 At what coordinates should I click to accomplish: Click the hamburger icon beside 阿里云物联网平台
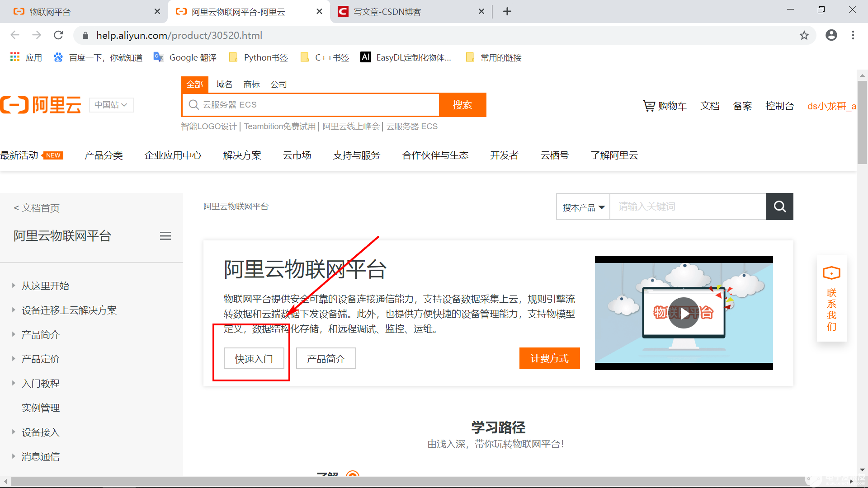click(x=165, y=235)
